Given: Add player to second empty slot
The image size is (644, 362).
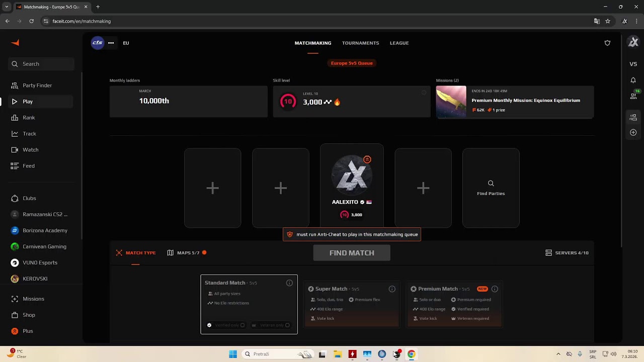Looking at the screenshot, I should click(x=281, y=188).
